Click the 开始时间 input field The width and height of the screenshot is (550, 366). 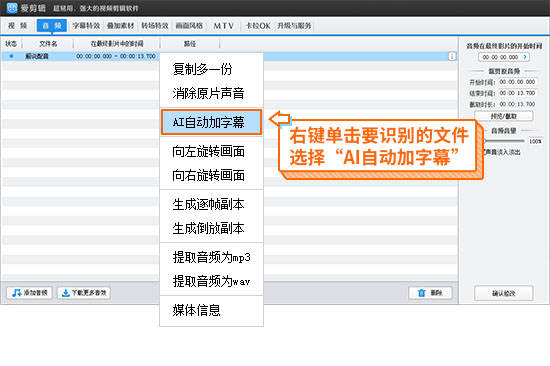[517, 82]
